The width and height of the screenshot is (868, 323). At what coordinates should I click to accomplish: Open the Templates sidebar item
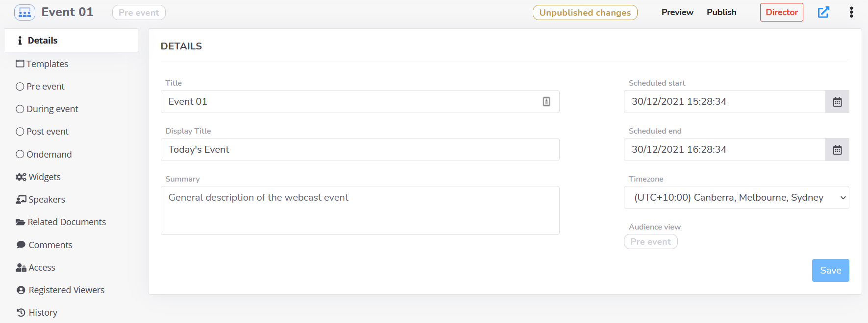tap(42, 64)
